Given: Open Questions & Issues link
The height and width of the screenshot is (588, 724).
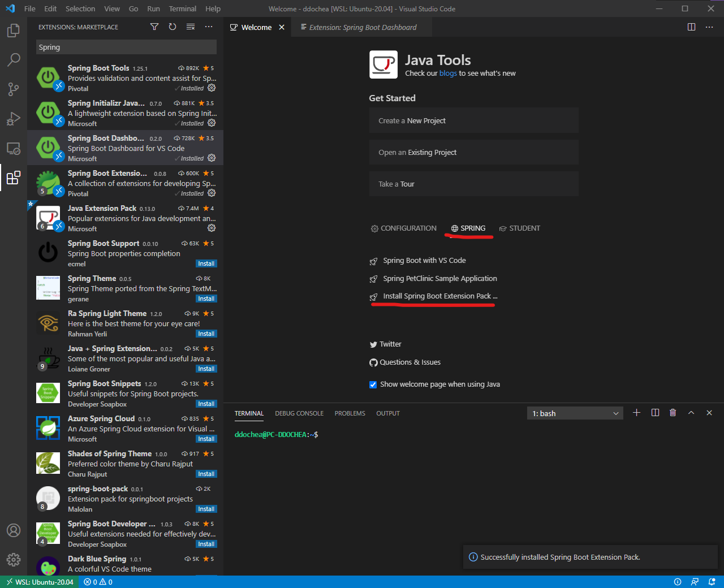Looking at the screenshot, I should [x=410, y=362].
